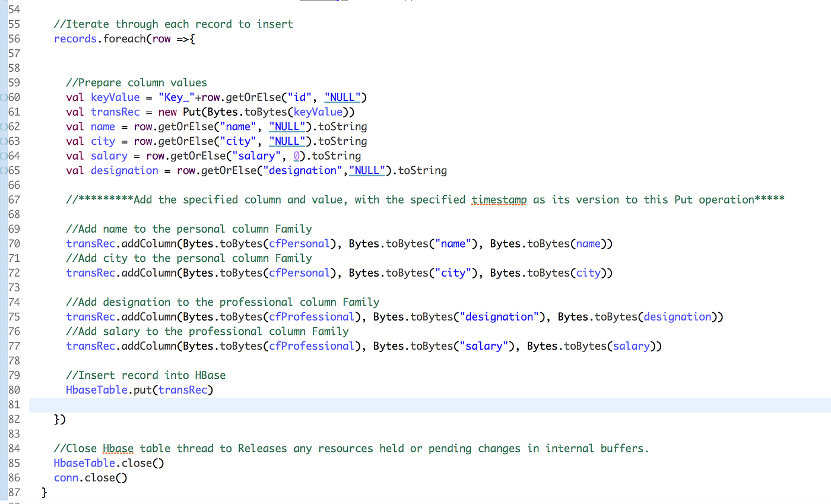Click the underlined NULL string on line 62
This screenshot has width=831, height=504.
coord(287,126)
